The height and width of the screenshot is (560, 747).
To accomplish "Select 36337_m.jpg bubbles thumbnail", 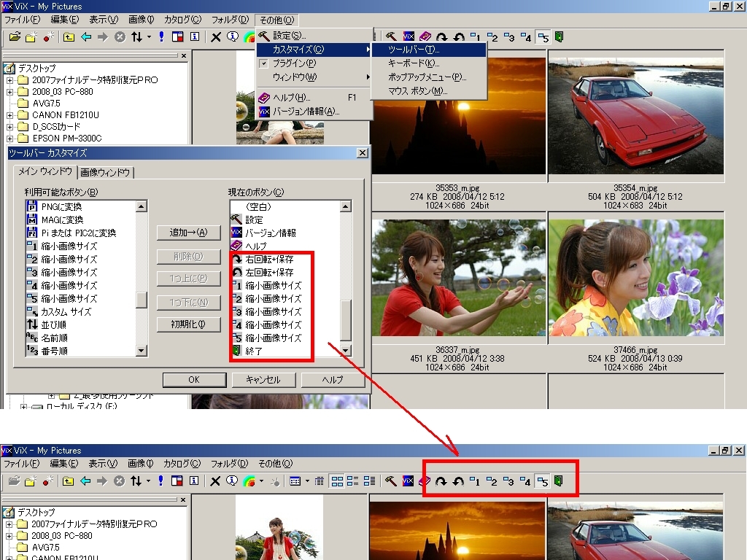I will coord(459,278).
